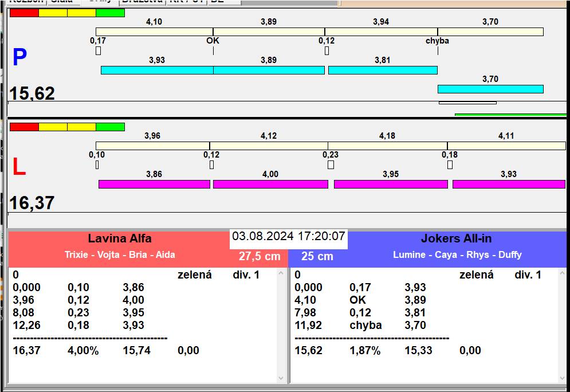Click zelená in the Lavina Alfa list header
The image size is (570, 392).
tap(194, 275)
